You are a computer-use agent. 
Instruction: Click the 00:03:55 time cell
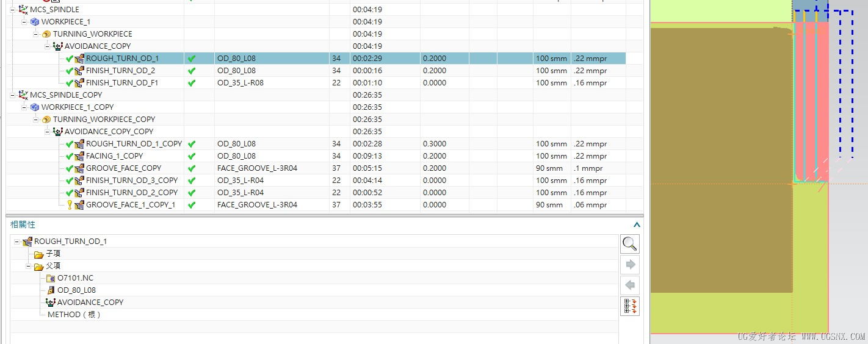[x=367, y=204]
